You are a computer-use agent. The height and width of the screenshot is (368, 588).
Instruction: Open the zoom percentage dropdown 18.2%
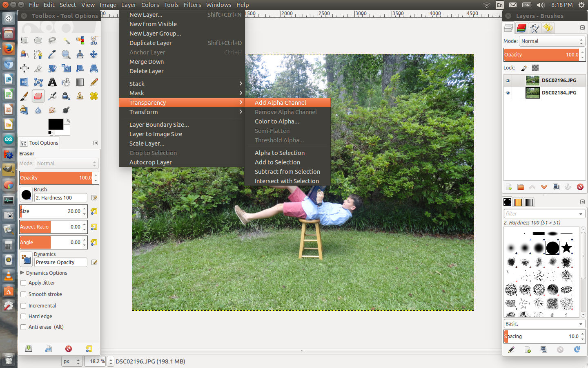[110, 361]
